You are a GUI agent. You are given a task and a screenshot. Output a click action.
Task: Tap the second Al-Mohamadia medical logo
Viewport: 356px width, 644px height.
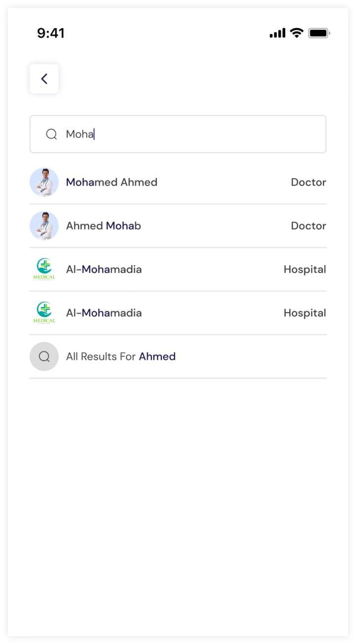point(44,313)
